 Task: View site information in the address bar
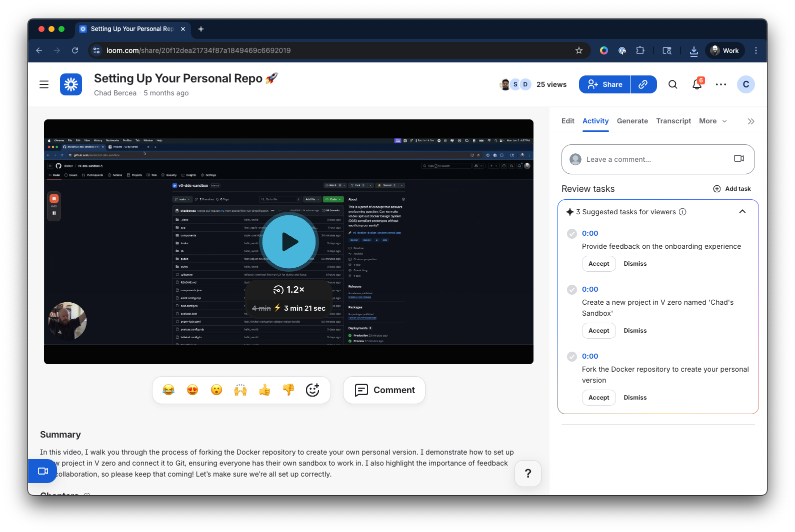coord(97,50)
